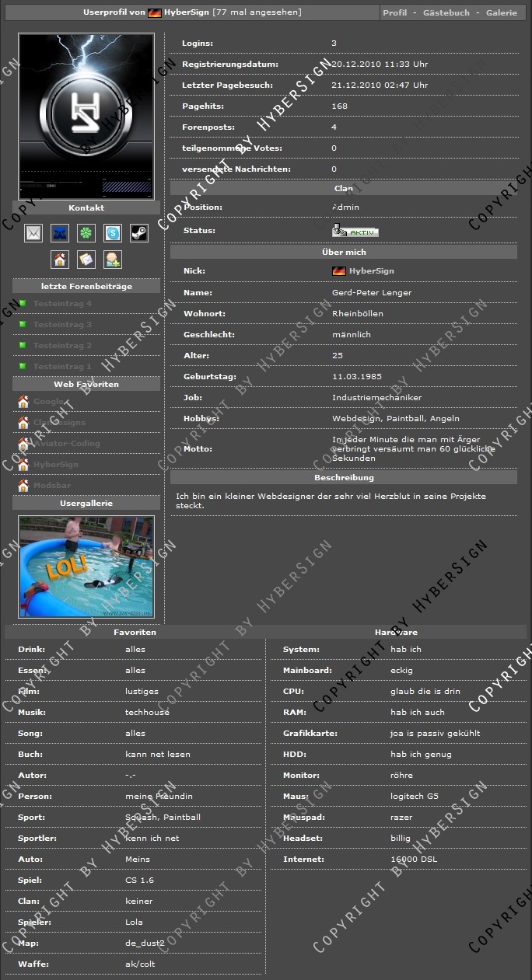Open the Steam contact icon
Viewport: 532px width, 980px height.
pos(138,233)
